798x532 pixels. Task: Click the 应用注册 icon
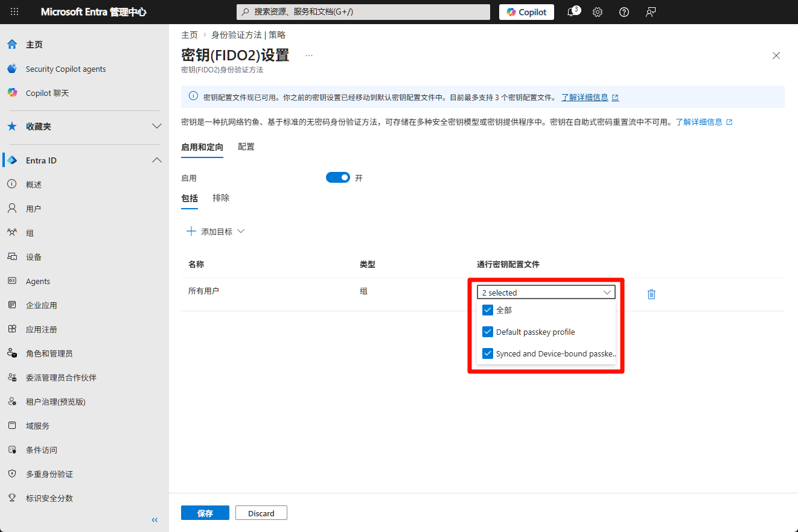pos(12,329)
